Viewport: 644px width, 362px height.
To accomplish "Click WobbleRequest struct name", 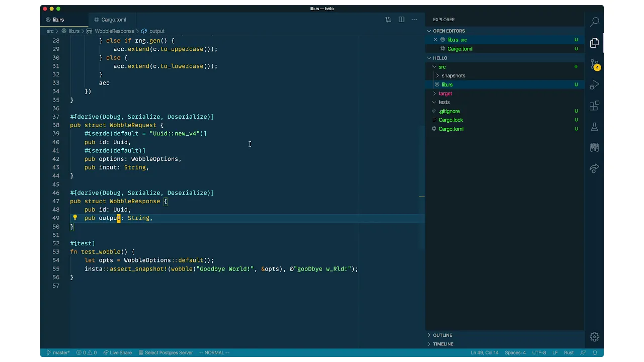I will (x=133, y=125).
